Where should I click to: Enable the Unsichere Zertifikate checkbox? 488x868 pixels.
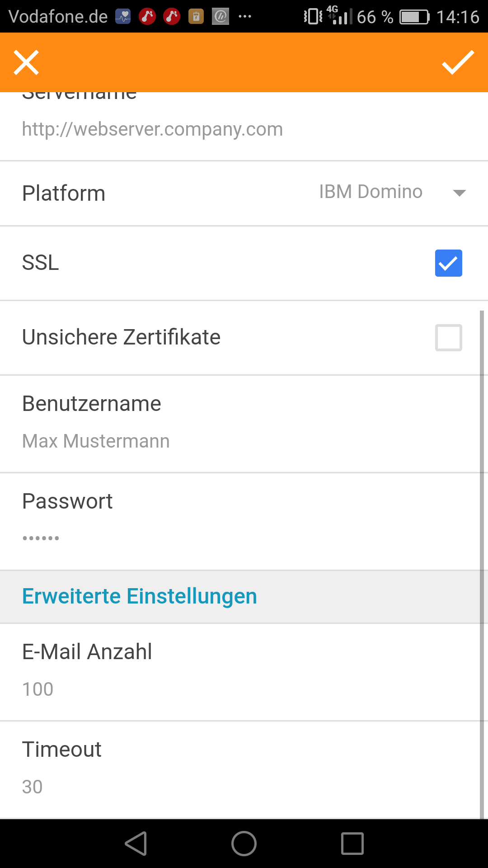click(x=448, y=338)
